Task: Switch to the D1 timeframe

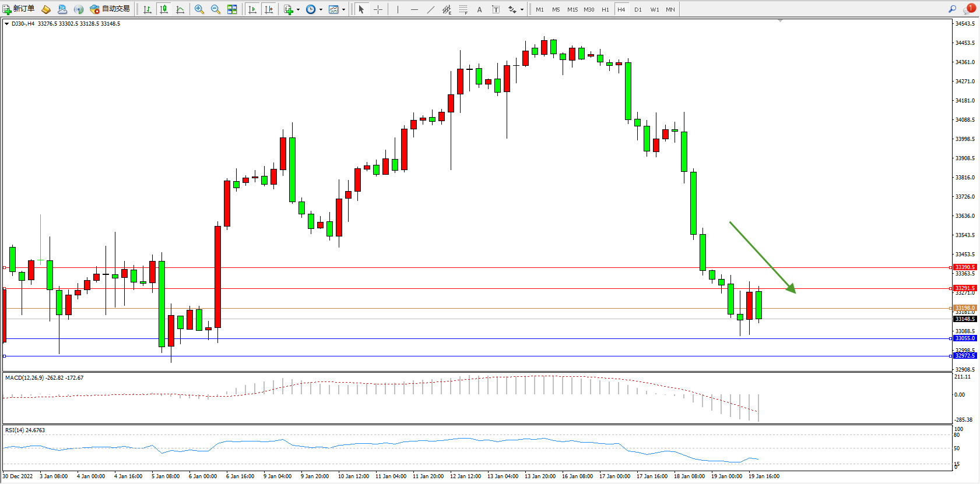Action: coord(638,9)
